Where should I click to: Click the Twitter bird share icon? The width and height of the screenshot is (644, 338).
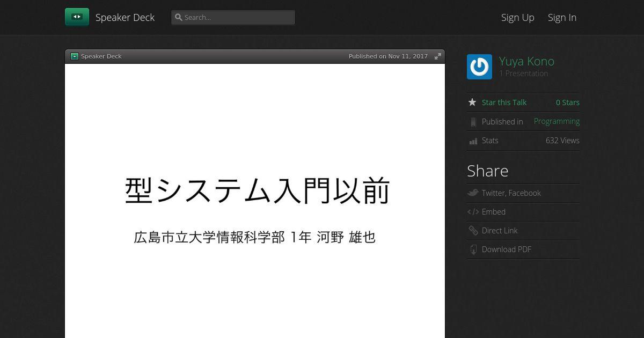(x=473, y=193)
